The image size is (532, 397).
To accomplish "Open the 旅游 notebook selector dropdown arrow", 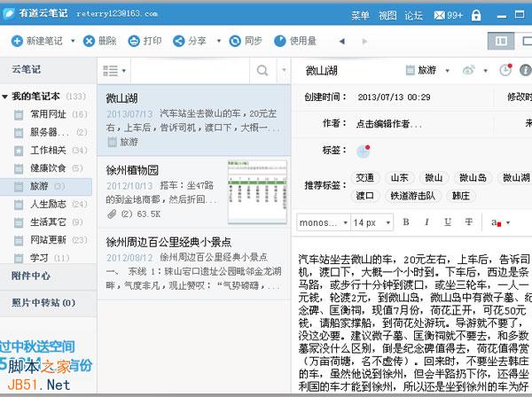I will pyautogui.click(x=447, y=71).
